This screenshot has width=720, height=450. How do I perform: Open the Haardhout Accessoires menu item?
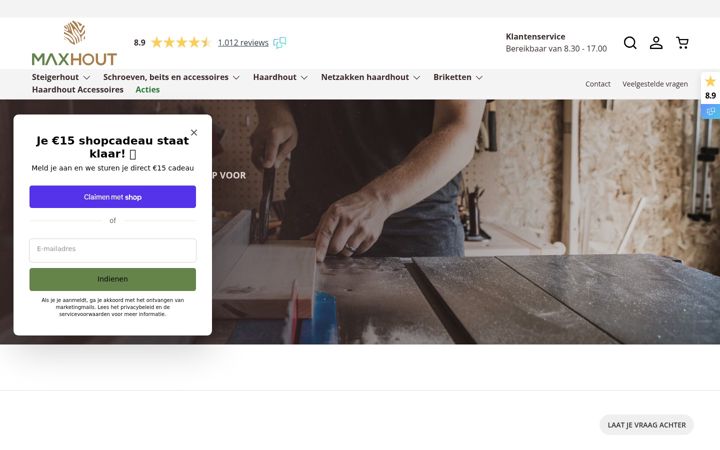click(x=78, y=90)
